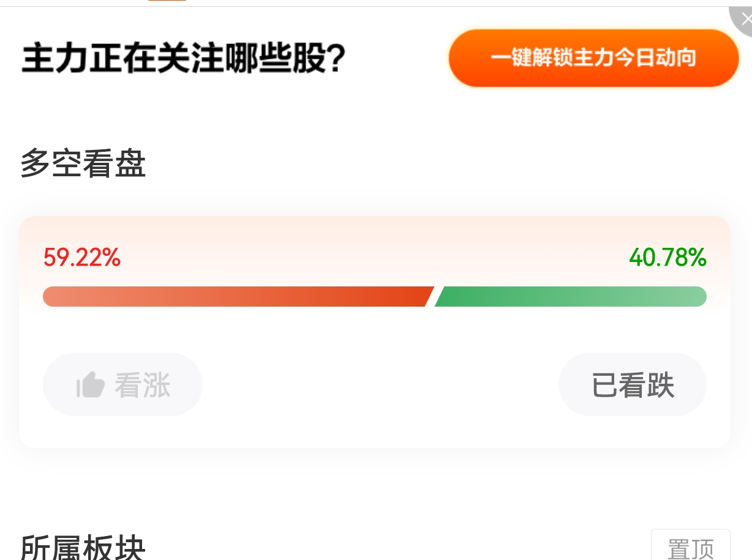Viewport: 752px width, 560px height.
Task: Click the left rounded end of the red bar
Action: pyautogui.click(x=49, y=296)
